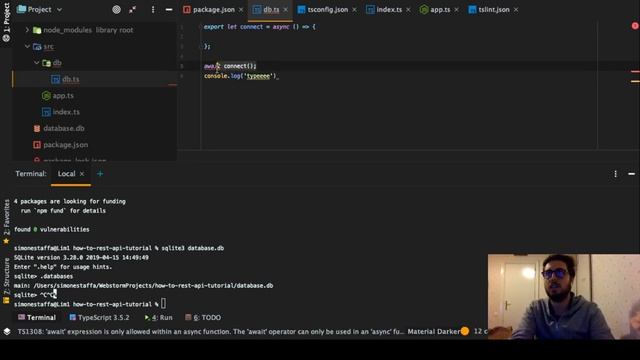Expand the node_modules folder

pos(27,30)
